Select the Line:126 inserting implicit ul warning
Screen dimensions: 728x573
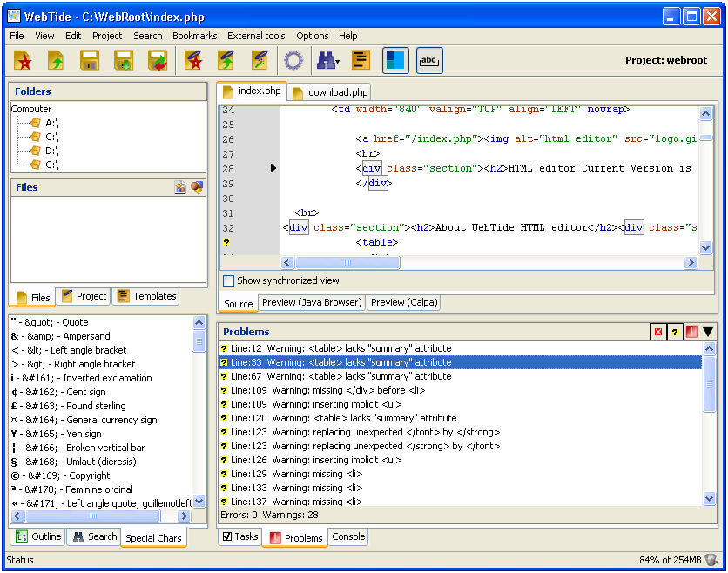coord(460,460)
